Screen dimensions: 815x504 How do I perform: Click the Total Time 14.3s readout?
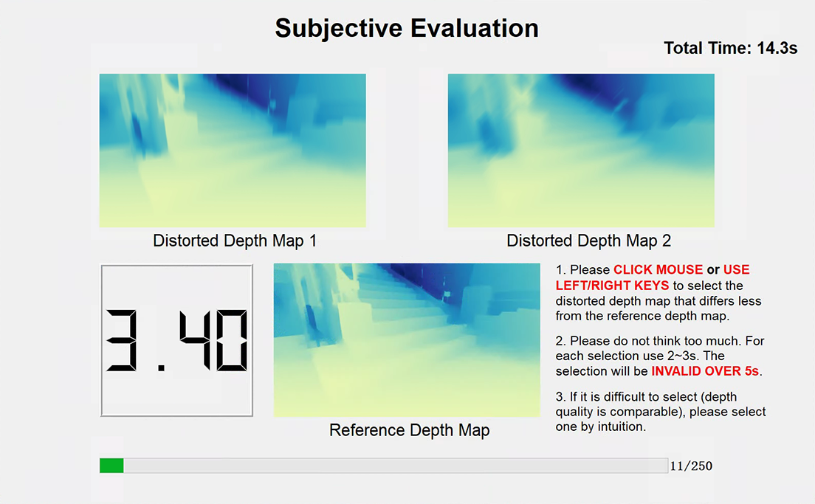pyautogui.click(x=730, y=49)
